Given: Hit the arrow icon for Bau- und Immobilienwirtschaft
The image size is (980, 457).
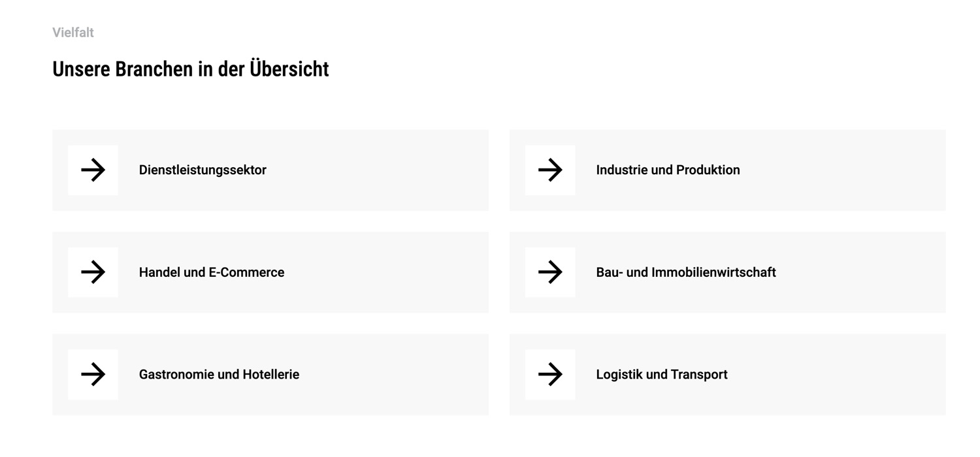Looking at the screenshot, I should pyautogui.click(x=550, y=272).
